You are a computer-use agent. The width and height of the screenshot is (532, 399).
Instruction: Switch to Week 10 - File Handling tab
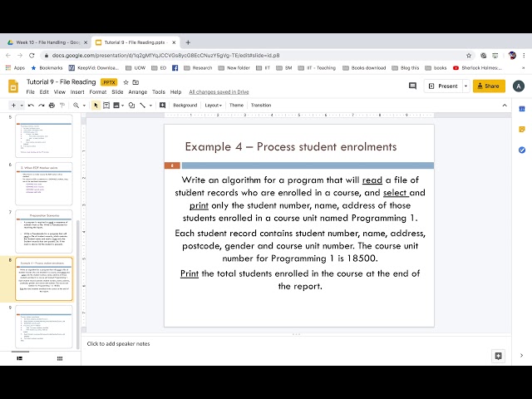[x=46, y=42]
